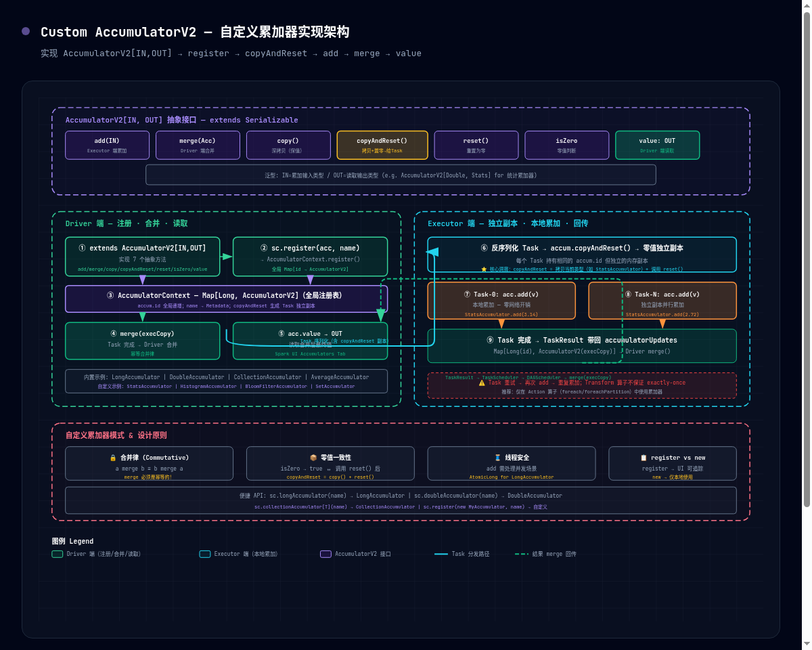This screenshot has height=650, width=812.
Task: Click the 自定义累加器模式 & 设计原则 heading
Action: point(116,435)
